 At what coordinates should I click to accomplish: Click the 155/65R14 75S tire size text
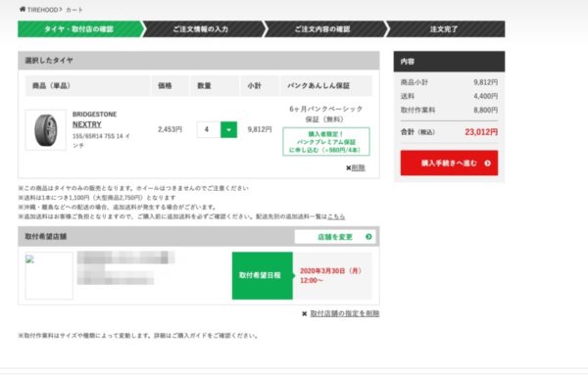[x=101, y=140]
